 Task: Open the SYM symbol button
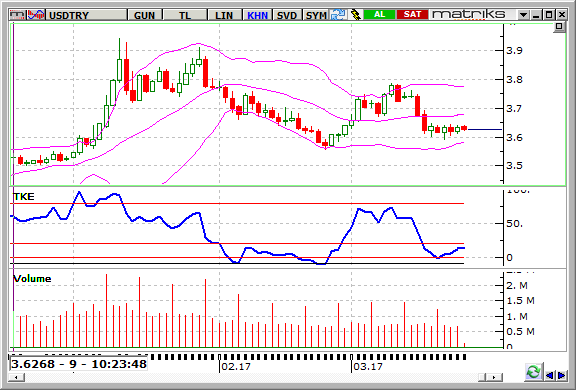click(316, 15)
